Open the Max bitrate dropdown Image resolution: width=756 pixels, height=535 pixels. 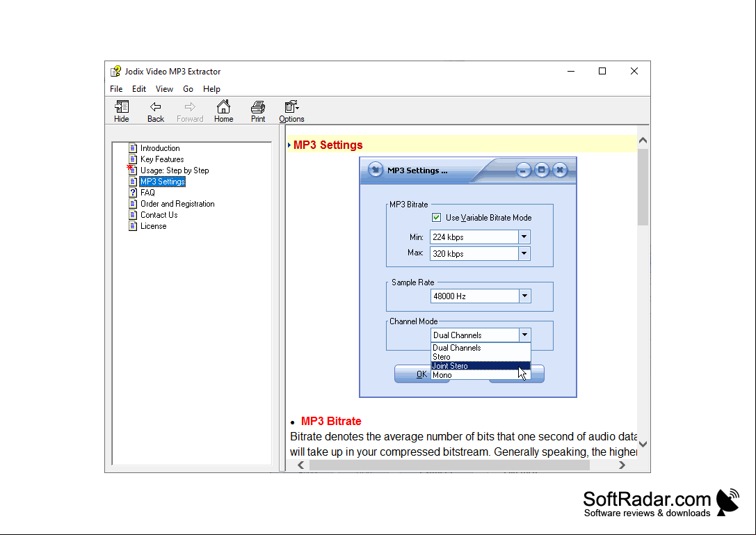click(x=524, y=254)
